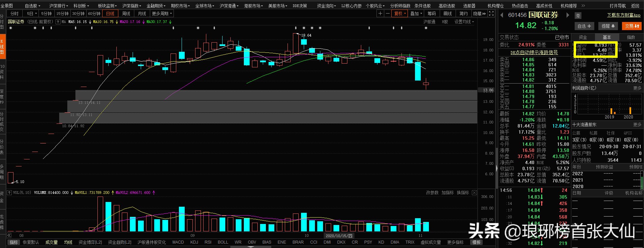This screenshot has height=248, width=644.
Task: Open 资金 sidebar item
Action: (2, 197)
